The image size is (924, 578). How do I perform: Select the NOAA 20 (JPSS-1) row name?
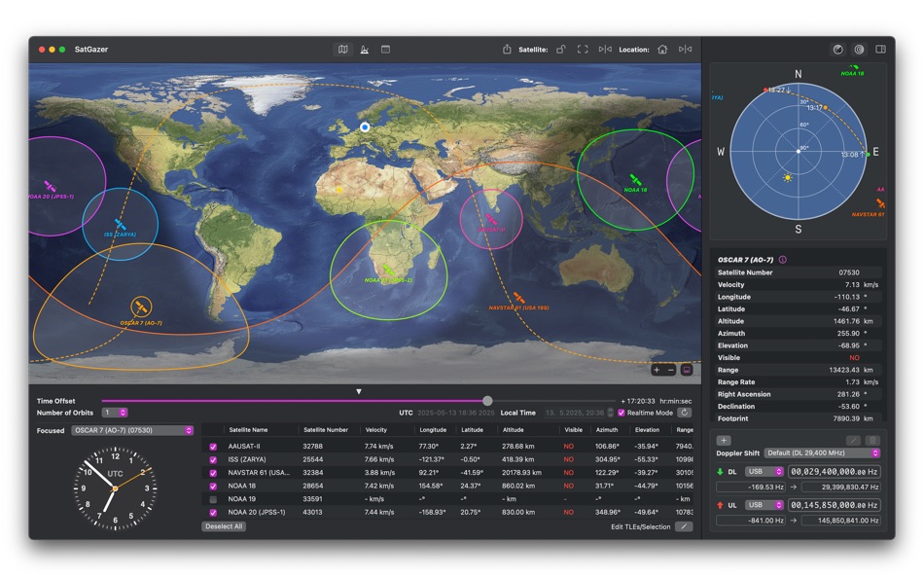click(257, 513)
